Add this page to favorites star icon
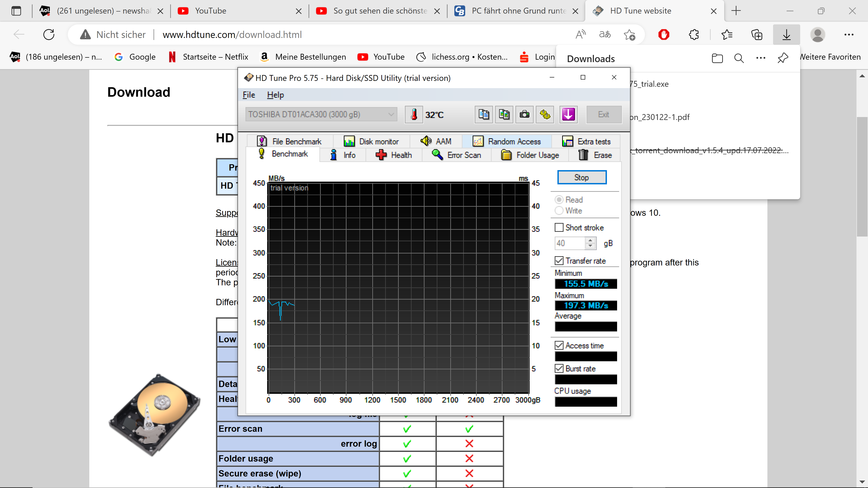Viewport: 868px width, 488px height. (630, 34)
